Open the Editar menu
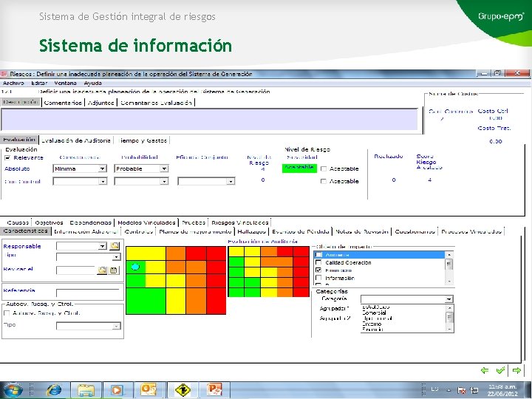Viewport: 532px width, 399px height. coord(39,83)
